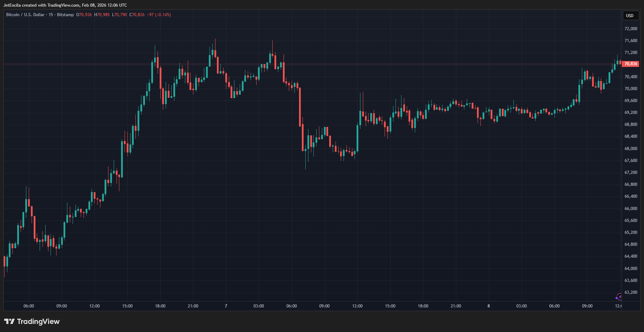Click the TradingView logo icon
The image size is (644, 332).
click(9, 321)
